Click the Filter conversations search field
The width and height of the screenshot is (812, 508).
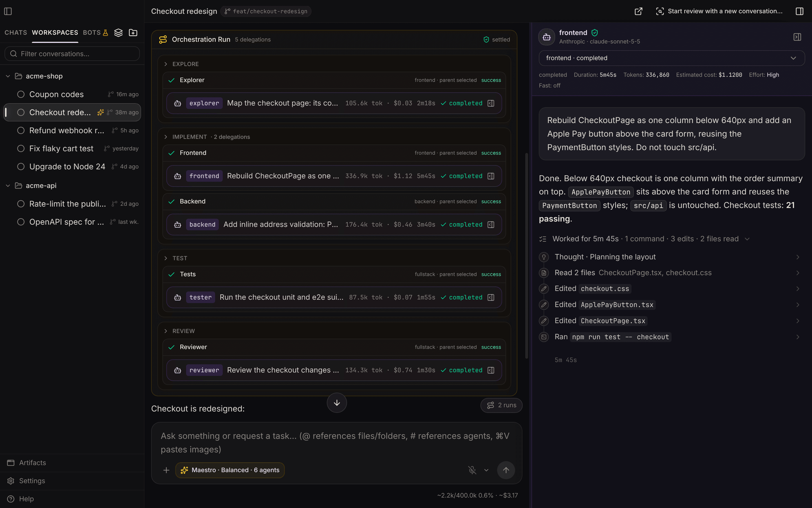pos(72,54)
